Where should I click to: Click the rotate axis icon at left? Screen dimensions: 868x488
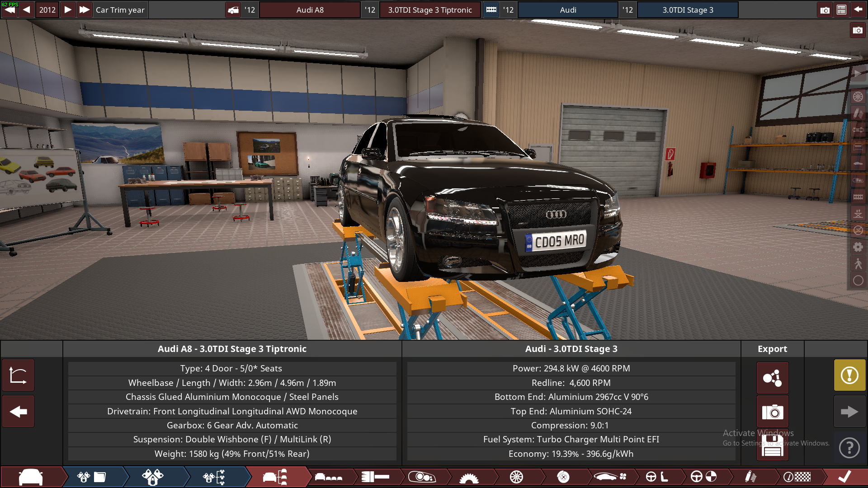coord(18,375)
